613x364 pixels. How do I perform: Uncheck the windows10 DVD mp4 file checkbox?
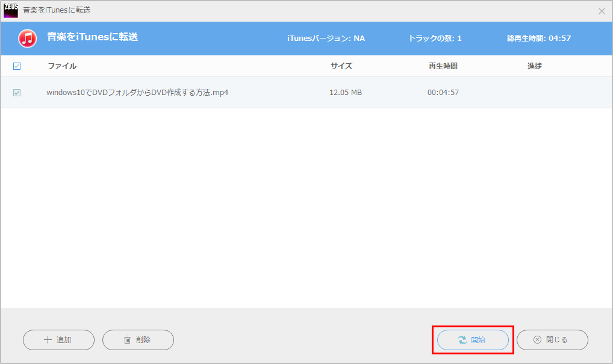(17, 93)
